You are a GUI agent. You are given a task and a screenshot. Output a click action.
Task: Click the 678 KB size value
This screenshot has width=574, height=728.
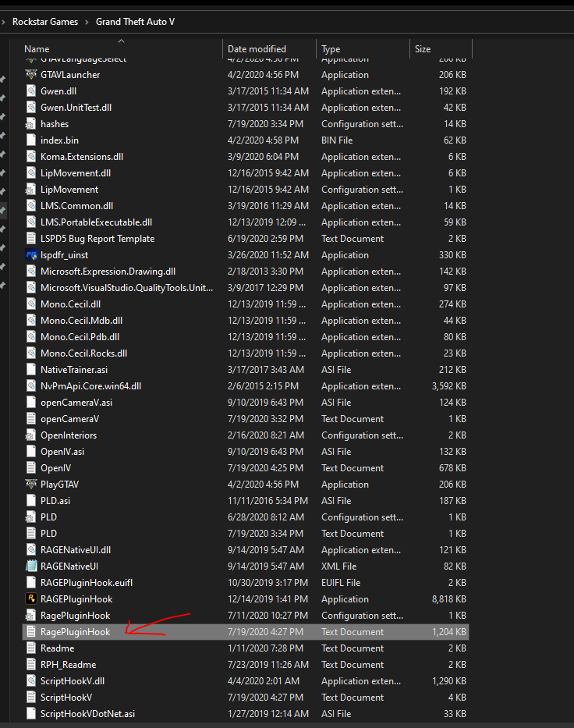(452, 468)
